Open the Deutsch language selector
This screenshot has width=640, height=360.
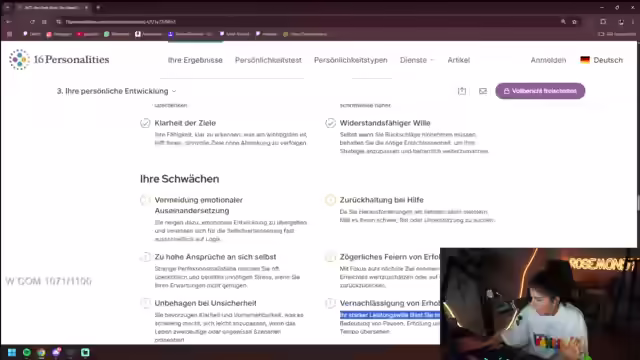coord(602,60)
